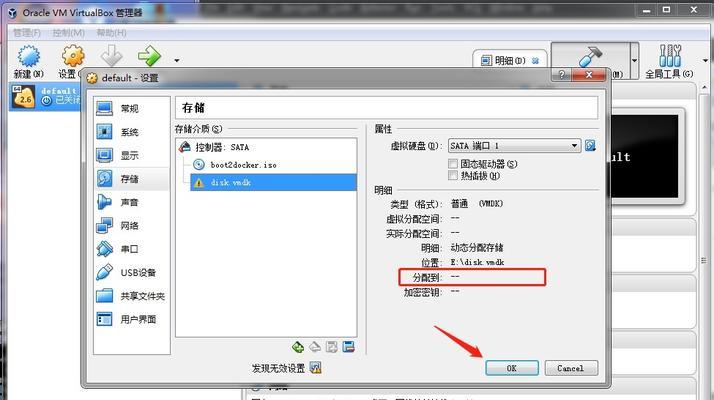Image resolution: width=714 pixels, height=400 pixels.
Task: Select boot2docker.iso in storage tree
Action: point(243,165)
